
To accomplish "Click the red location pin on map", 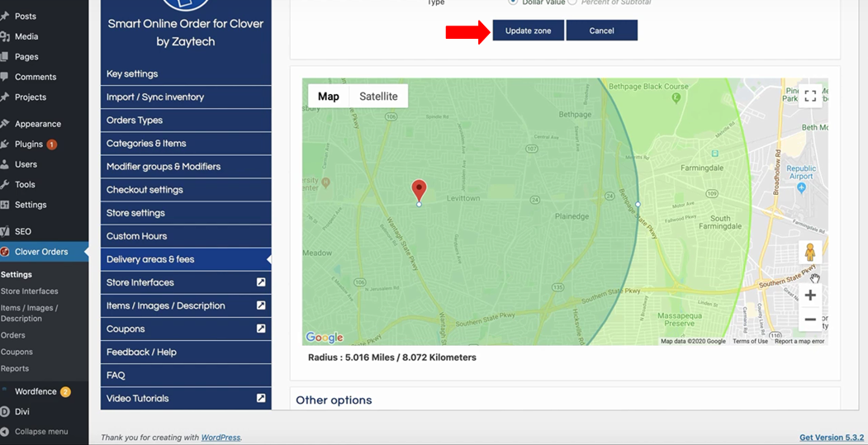I will click(x=419, y=191).
